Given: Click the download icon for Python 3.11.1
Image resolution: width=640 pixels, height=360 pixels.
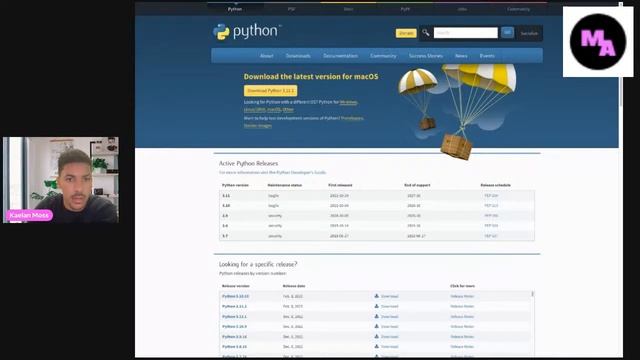Looking at the screenshot, I should click(x=376, y=316).
